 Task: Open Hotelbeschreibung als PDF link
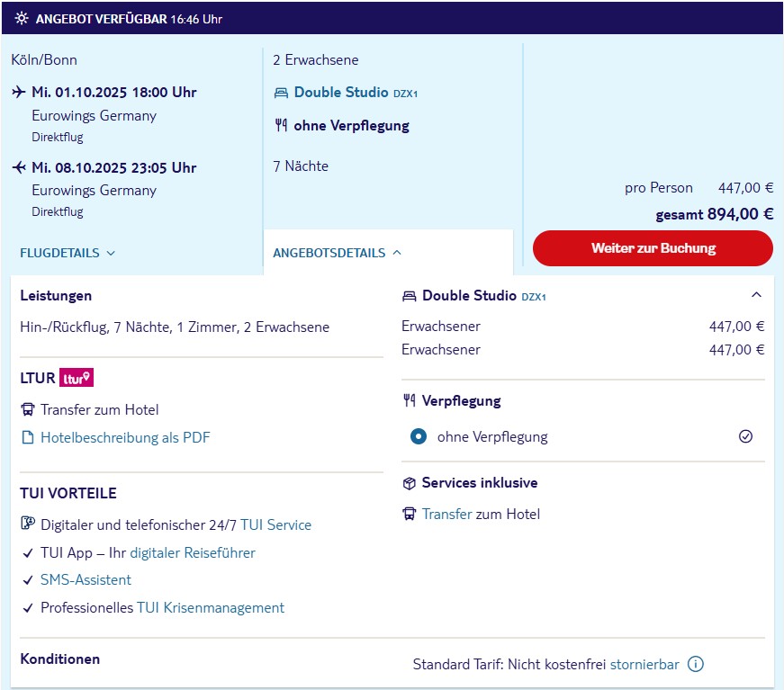pos(125,438)
